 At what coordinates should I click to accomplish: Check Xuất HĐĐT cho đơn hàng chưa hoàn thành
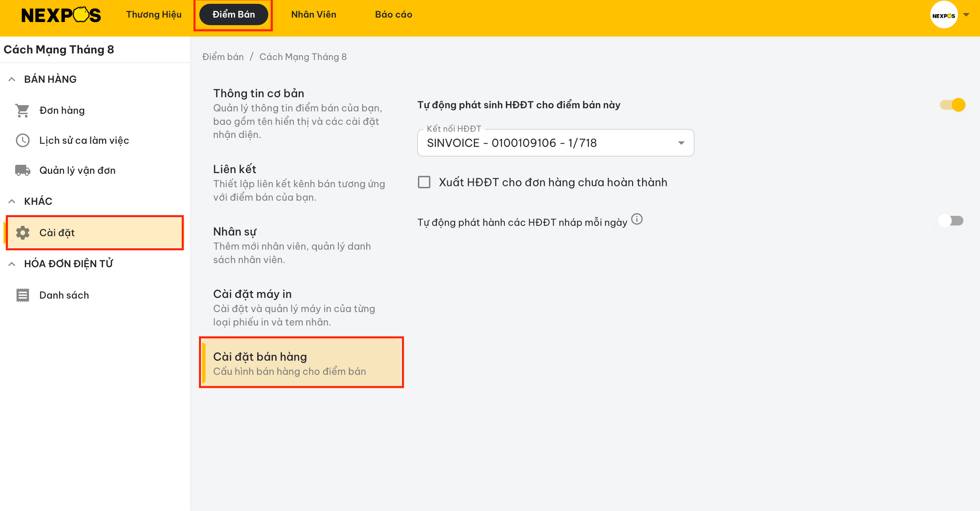[424, 182]
